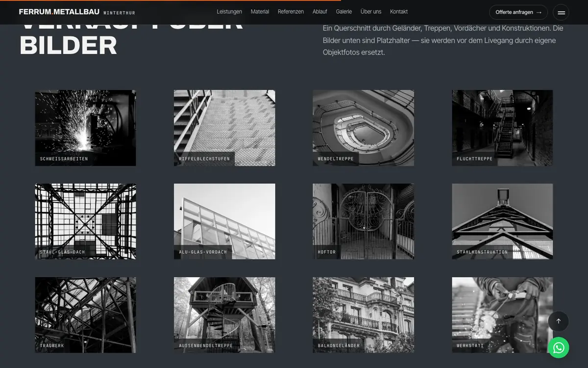
Task: Open the Stahl-Glas-Dach picture
Action: pyautogui.click(x=86, y=221)
